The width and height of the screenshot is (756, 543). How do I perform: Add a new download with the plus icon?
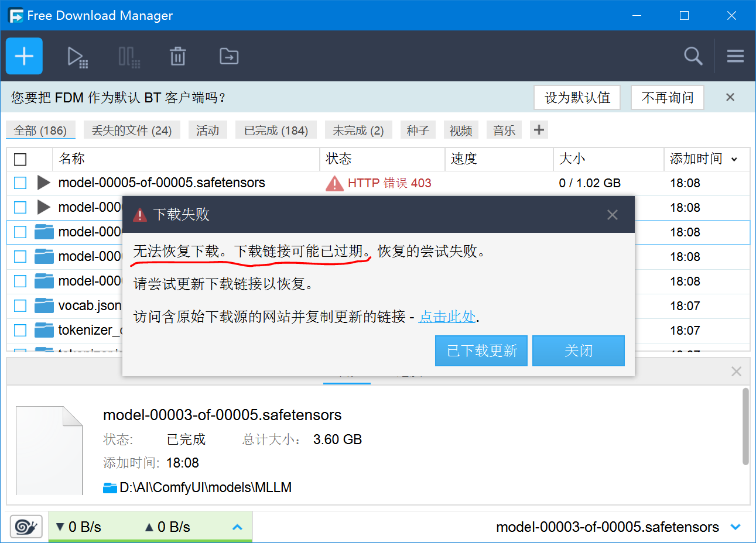coord(23,56)
